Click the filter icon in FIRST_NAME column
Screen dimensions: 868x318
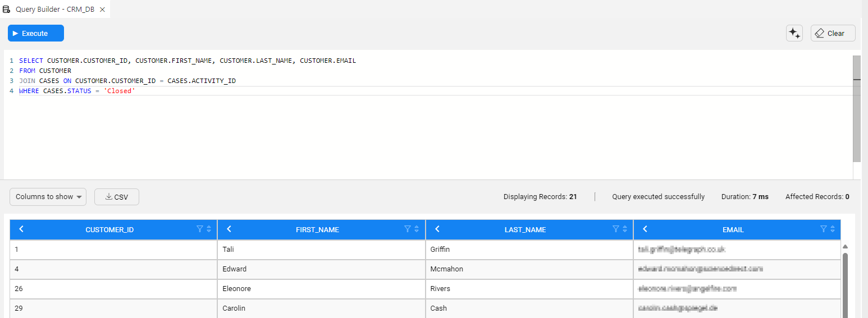tap(407, 229)
